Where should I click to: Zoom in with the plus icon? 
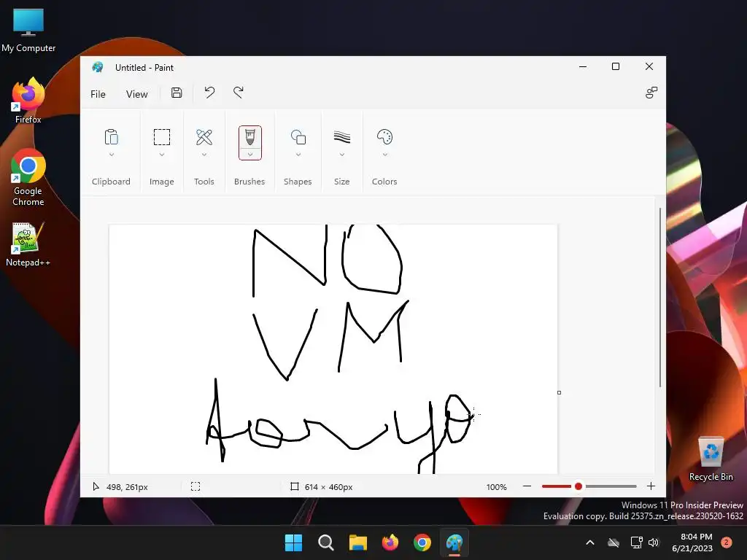[x=651, y=486]
